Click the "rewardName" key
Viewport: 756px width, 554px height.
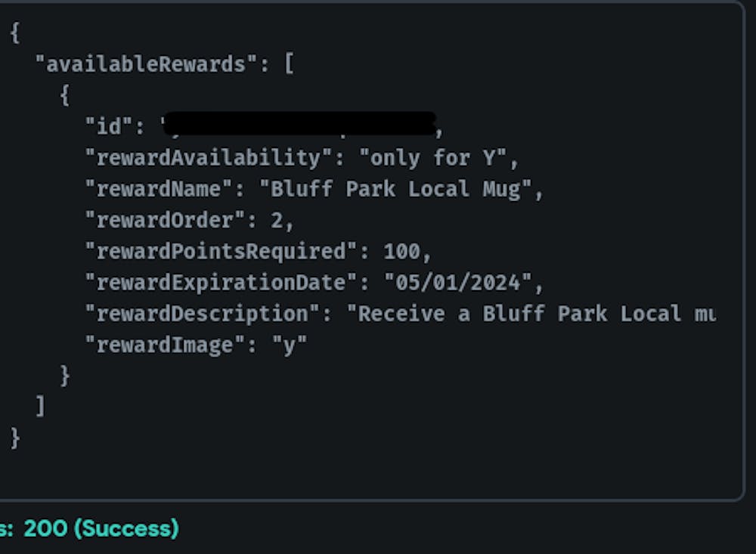coord(159,188)
